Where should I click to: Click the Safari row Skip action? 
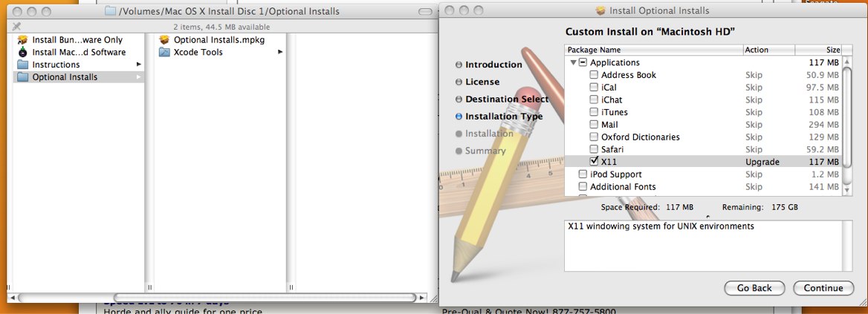pyautogui.click(x=754, y=149)
